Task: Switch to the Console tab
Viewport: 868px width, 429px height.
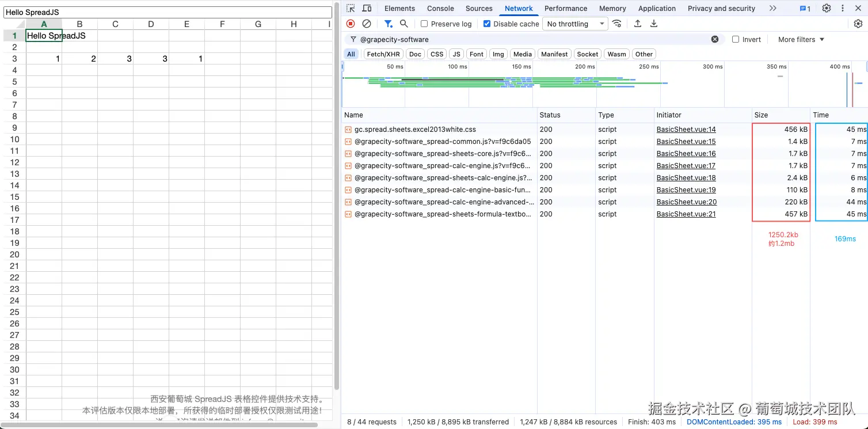Action: pyautogui.click(x=440, y=9)
